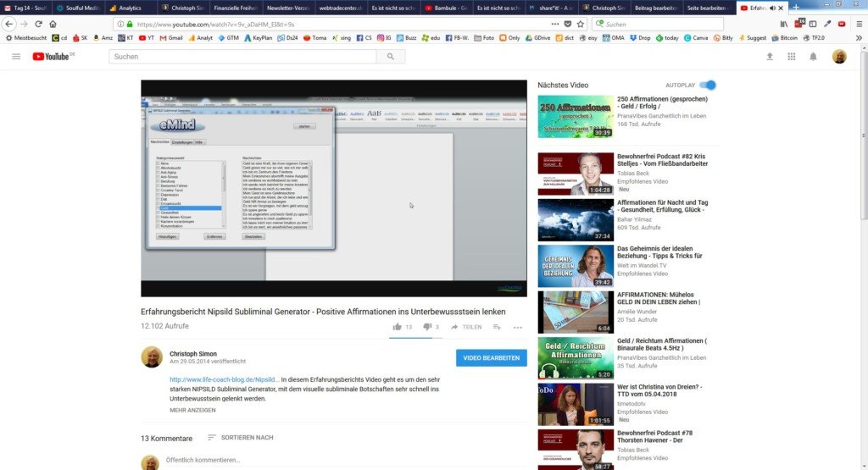Click the Firefox Suchen search box
This screenshot has height=470, width=868.
pos(658,25)
